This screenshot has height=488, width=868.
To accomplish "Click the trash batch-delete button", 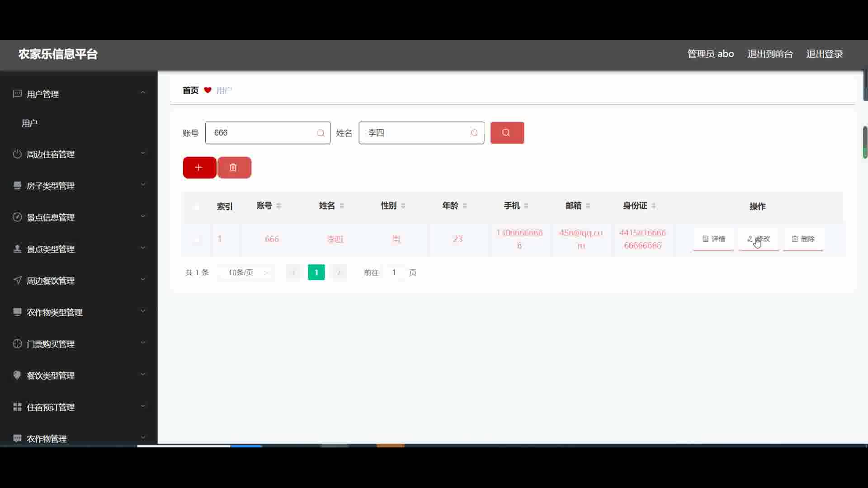I will (234, 168).
